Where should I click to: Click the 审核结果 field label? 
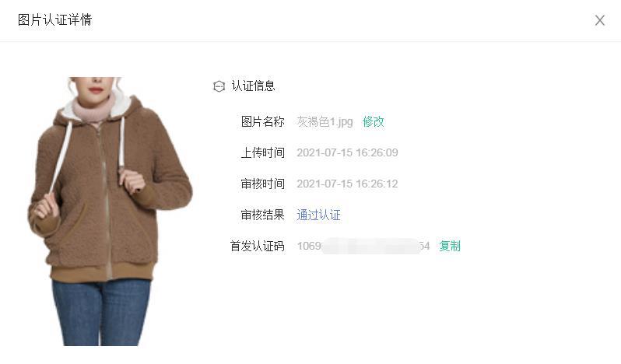262,215
